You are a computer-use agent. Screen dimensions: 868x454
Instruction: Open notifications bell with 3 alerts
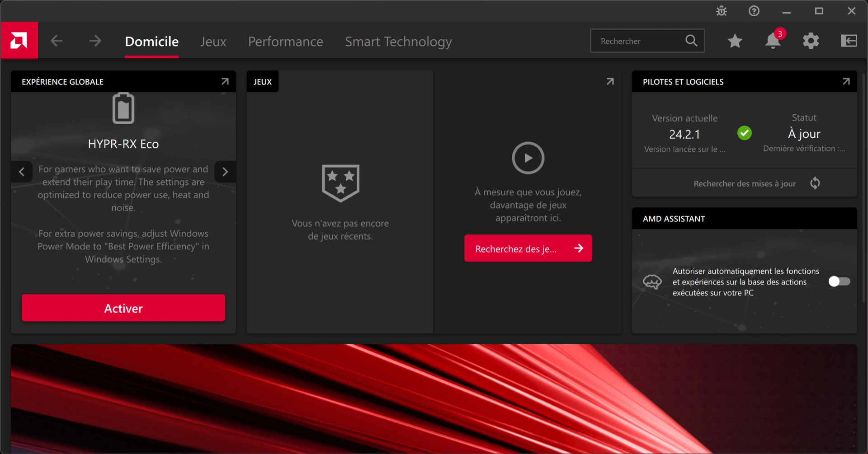click(774, 40)
